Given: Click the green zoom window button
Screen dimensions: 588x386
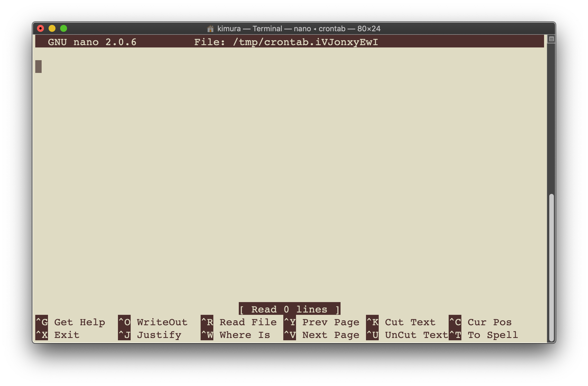Looking at the screenshot, I should tap(64, 28).
